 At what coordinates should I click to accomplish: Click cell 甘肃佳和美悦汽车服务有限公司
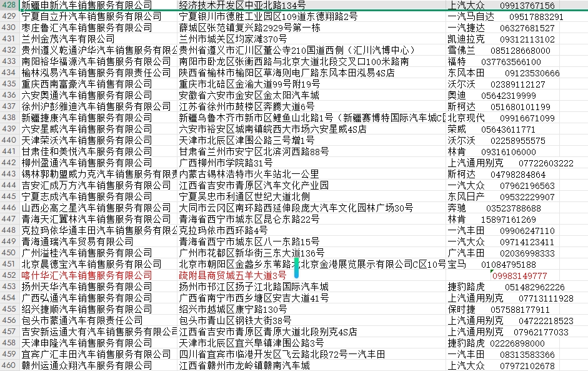[87, 151]
